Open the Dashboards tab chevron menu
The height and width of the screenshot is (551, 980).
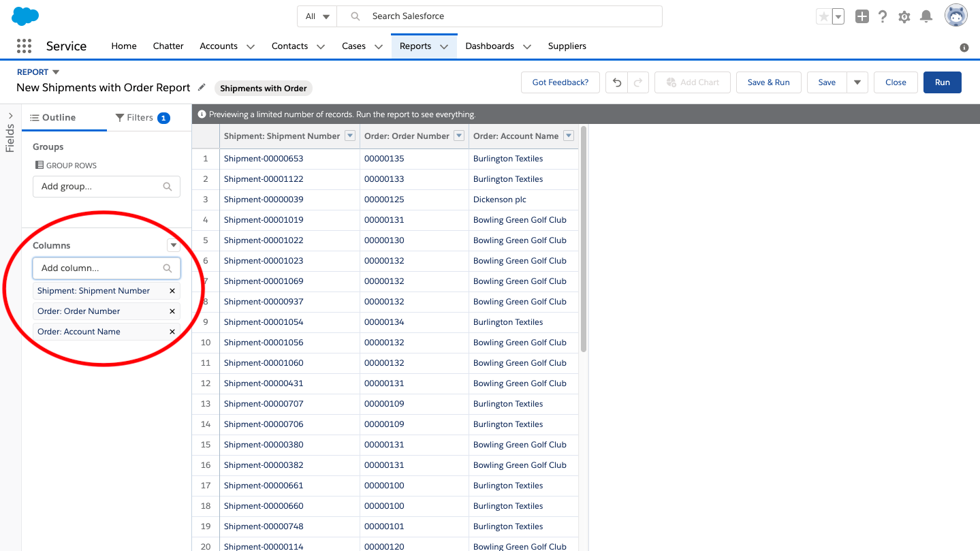(527, 46)
